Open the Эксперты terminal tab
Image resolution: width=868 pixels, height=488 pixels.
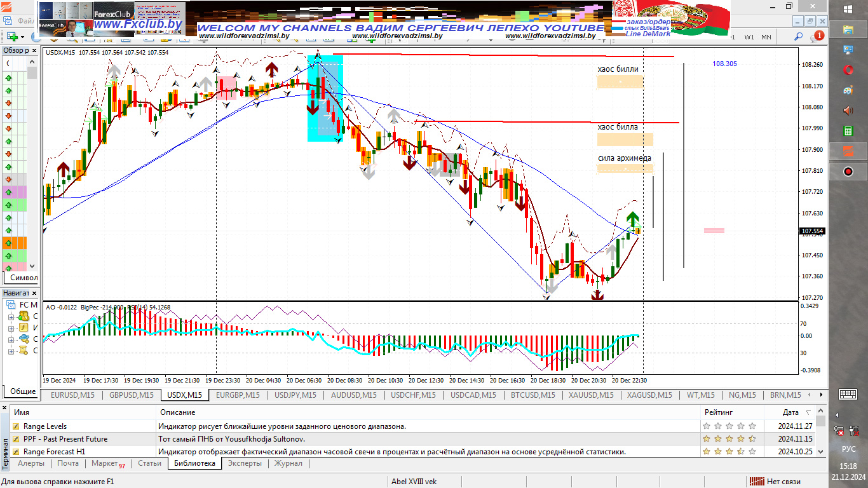(245, 464)
